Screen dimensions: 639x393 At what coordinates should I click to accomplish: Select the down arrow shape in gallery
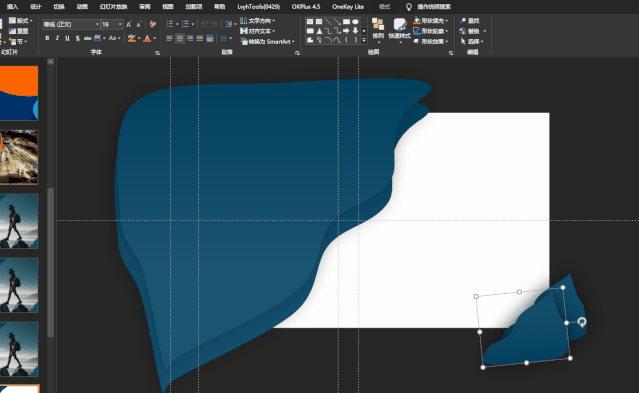(355, 31)
